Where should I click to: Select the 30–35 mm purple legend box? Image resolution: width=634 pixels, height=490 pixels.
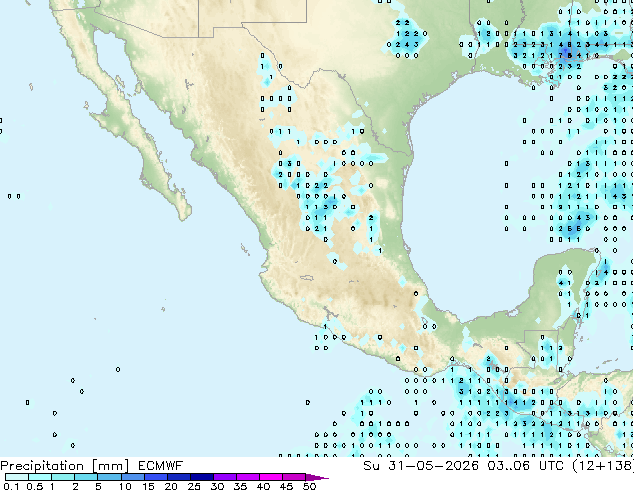[224, 477]
